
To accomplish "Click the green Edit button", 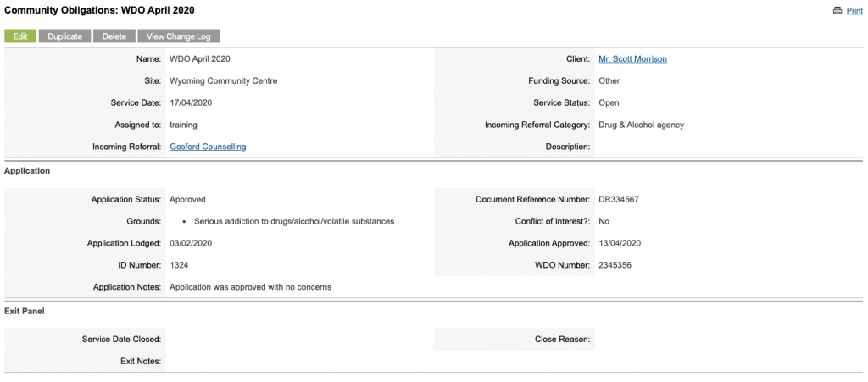I will tap(20, 36).
